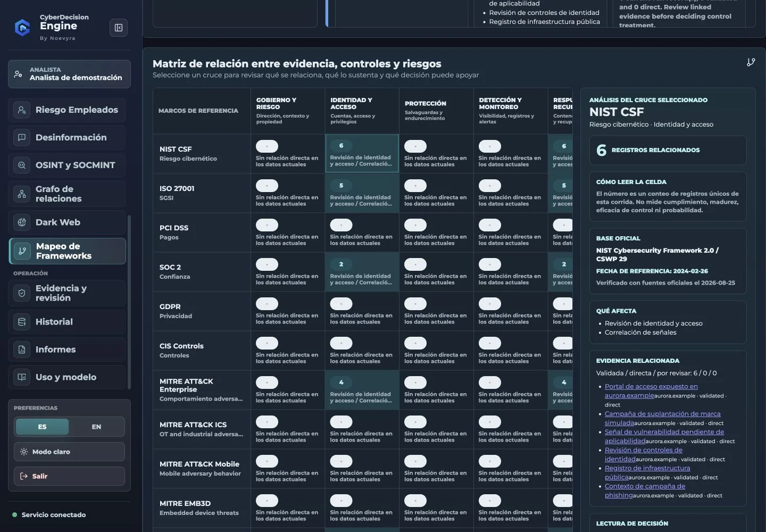The image size is (766, 532).
Task: Open Uso y modelo
Action: [x=67, y=377]
